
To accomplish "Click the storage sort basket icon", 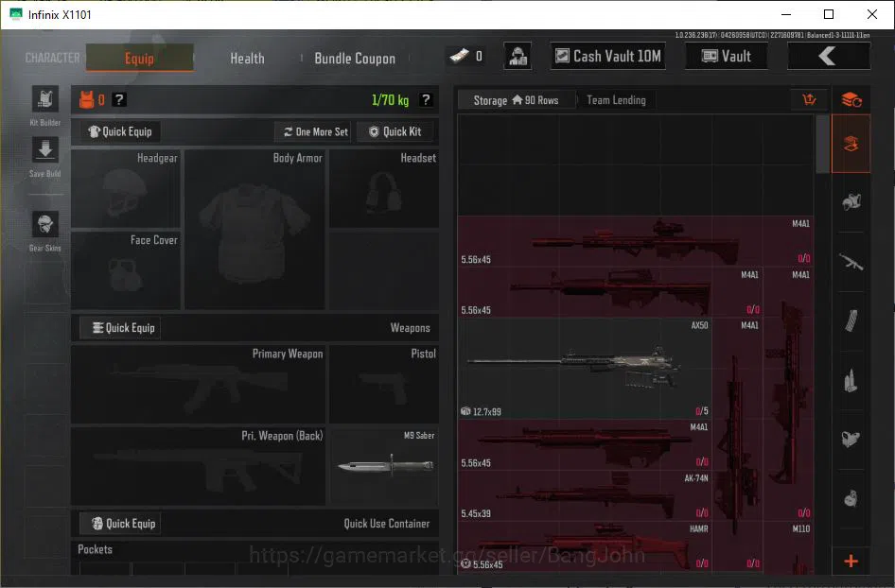I will (x=810, y=100).
